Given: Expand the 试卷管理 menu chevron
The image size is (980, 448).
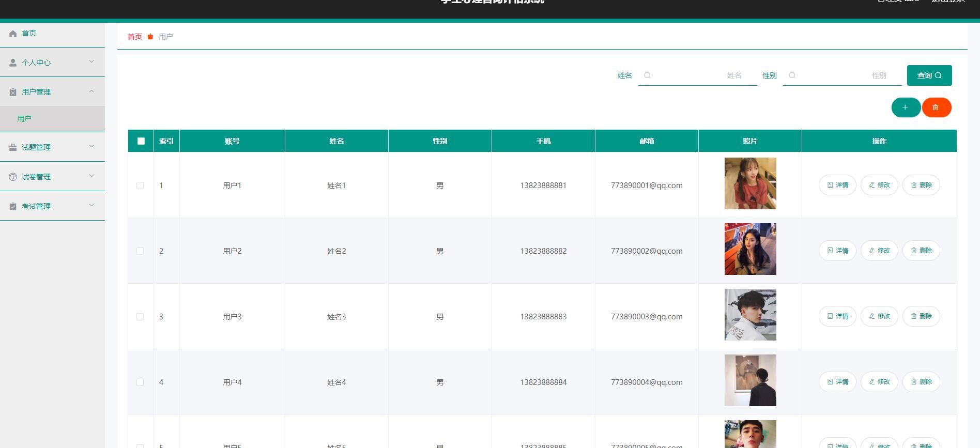Looking at the screenshot, I should (x=91, y=176).
